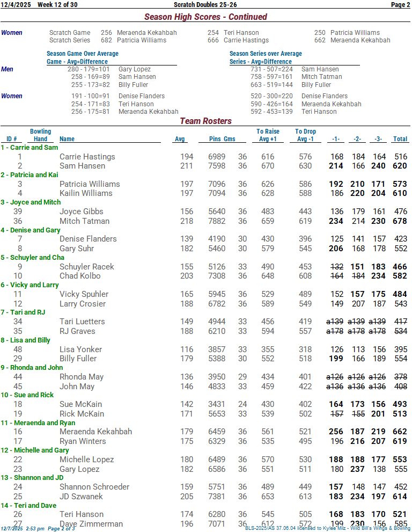The image size is (412, 532).
Task: Click the '12/4/2025' date in header
Action: tap(16, 4)
